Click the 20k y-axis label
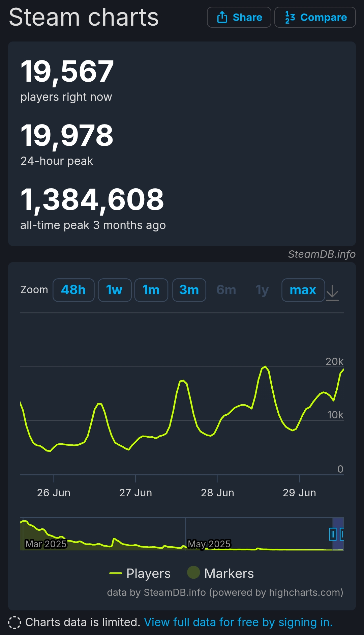Screen dimensions: 364x635 point(334,361)
